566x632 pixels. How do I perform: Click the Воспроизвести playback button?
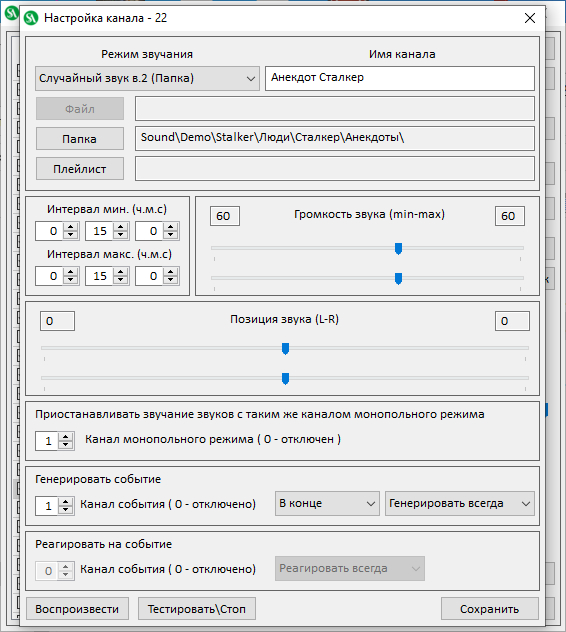(77, 609)
